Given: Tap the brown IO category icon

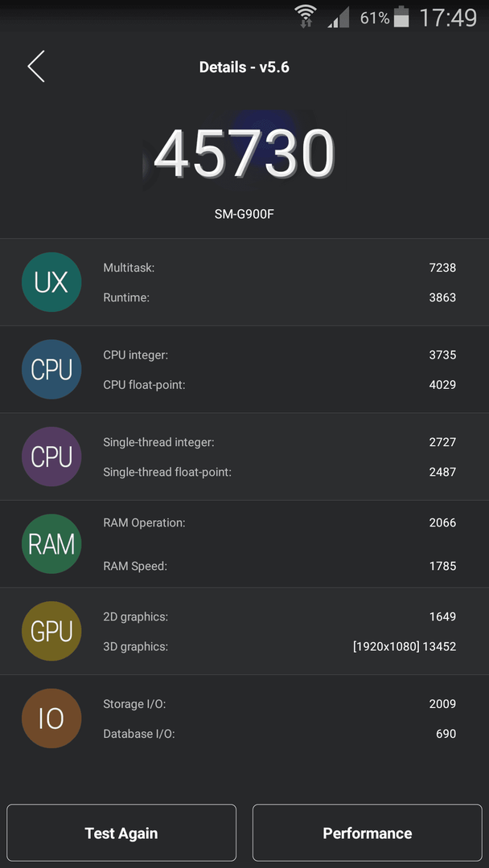Looking at the screenshot, I should pyautogui.click(x=51, y=719).
